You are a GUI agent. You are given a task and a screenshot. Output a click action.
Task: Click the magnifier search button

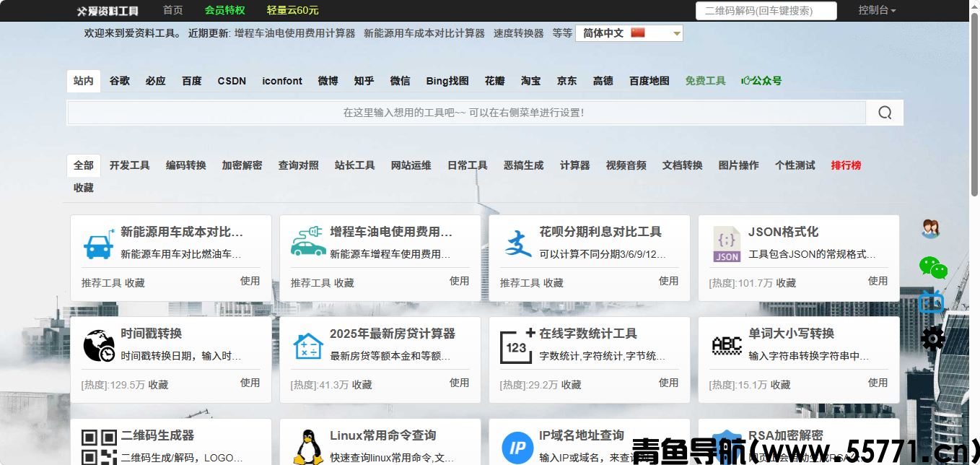click(x=885, y=113)
